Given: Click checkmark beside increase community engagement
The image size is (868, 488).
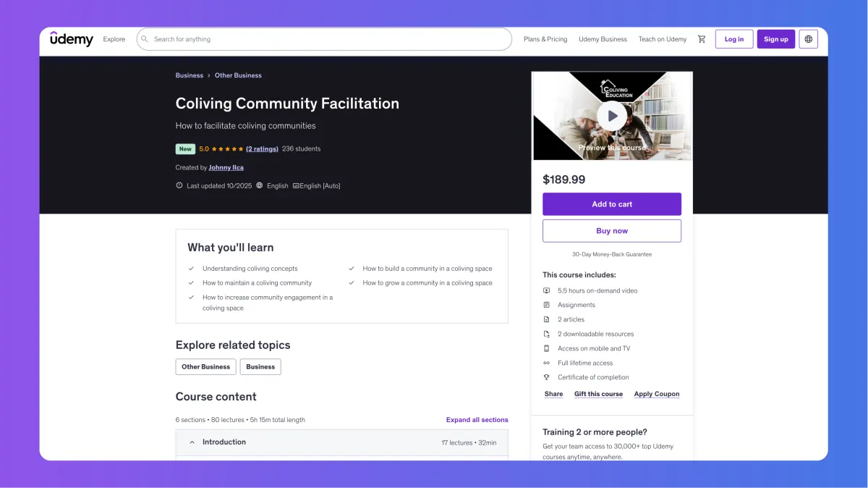Looking at the screenshot, I should point(192,297).
